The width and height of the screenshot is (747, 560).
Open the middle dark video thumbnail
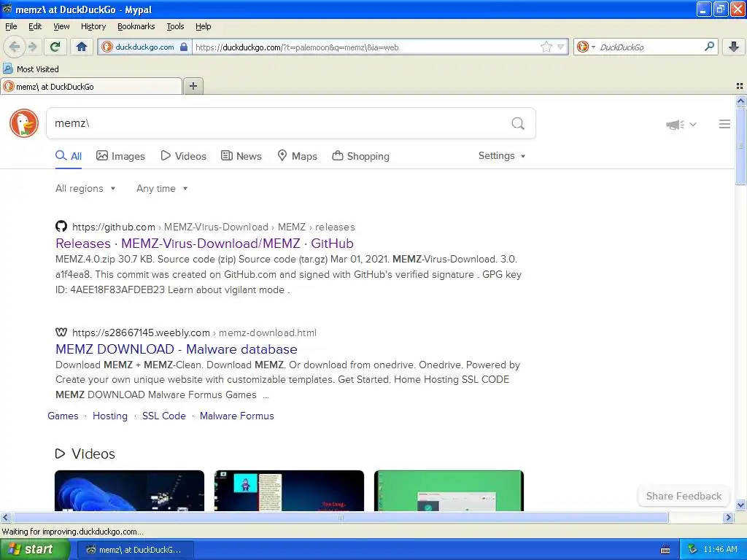click(289, 491)
